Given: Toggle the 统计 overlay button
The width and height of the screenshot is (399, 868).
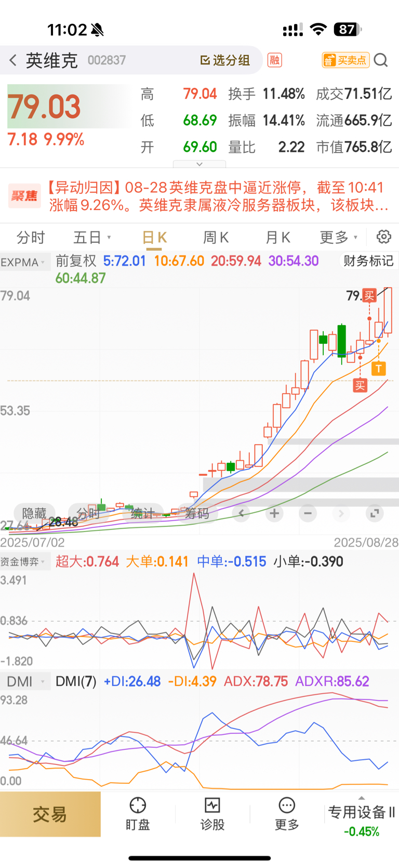Looking at the screenshot, I should tap(142, 514).
